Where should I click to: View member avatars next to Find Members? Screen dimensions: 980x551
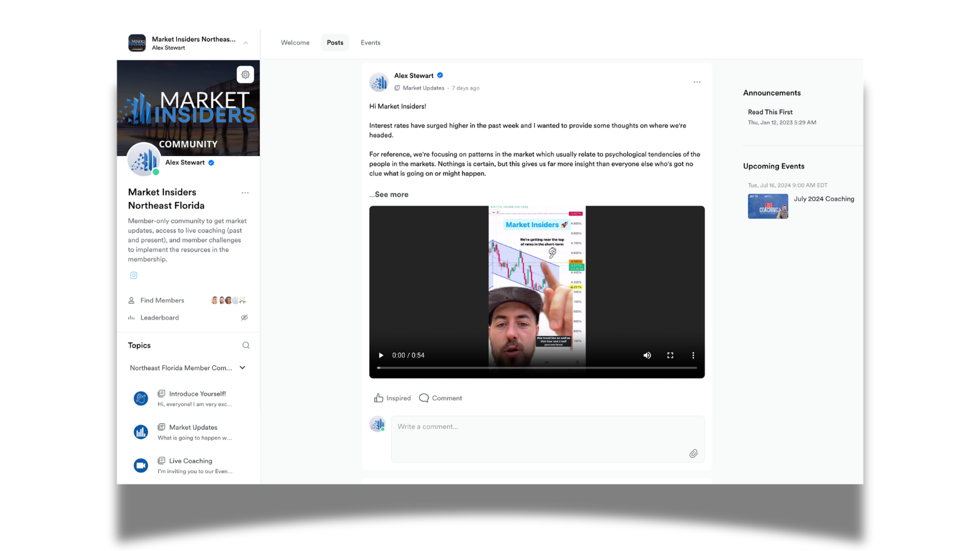(x=228, y=301)
